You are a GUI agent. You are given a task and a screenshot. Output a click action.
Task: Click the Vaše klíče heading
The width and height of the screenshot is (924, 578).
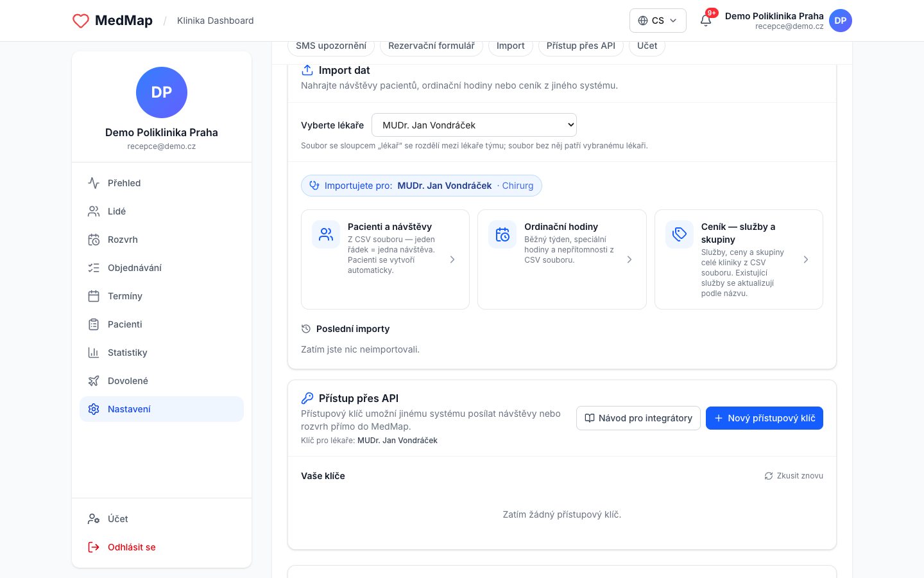click(323, 476)
